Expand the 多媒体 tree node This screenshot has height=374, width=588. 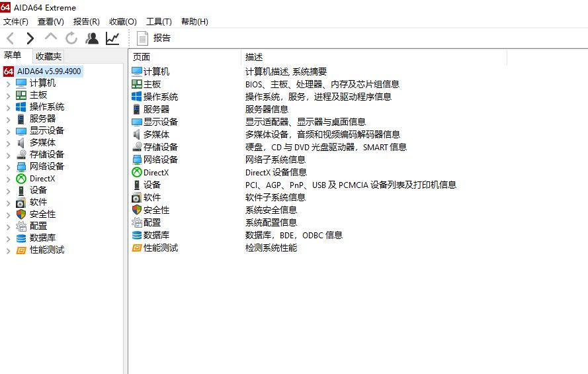pyautogui.click(x=8, y=144)
